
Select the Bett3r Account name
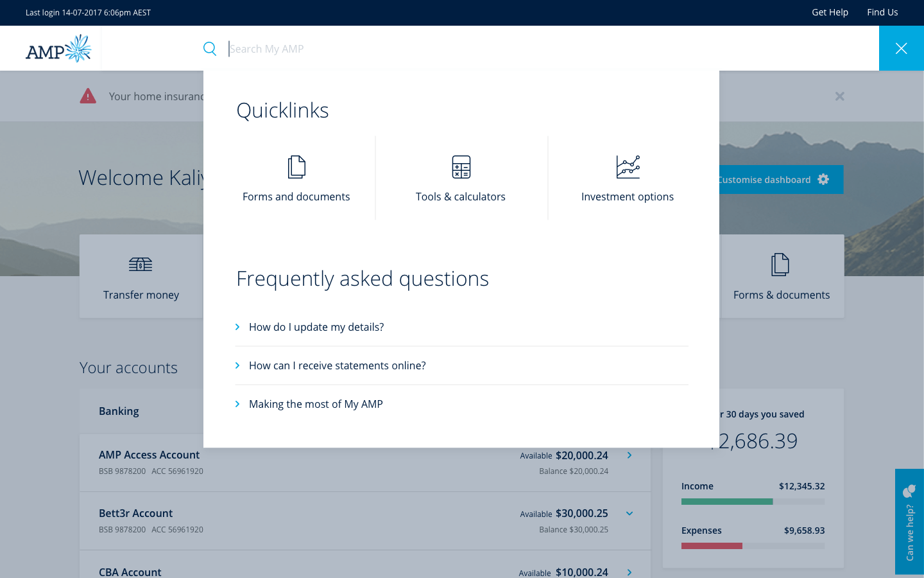point(135,513)
